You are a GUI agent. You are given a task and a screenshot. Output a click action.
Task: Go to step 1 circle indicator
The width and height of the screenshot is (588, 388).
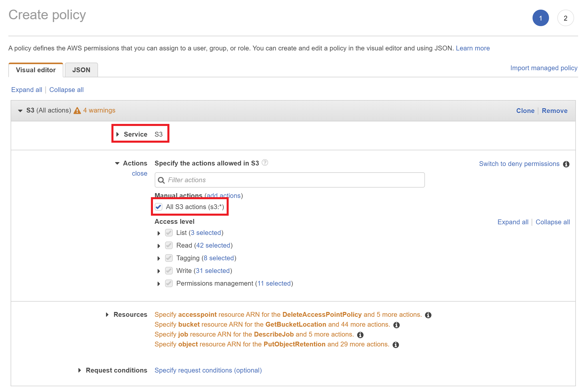pos(541,18)
